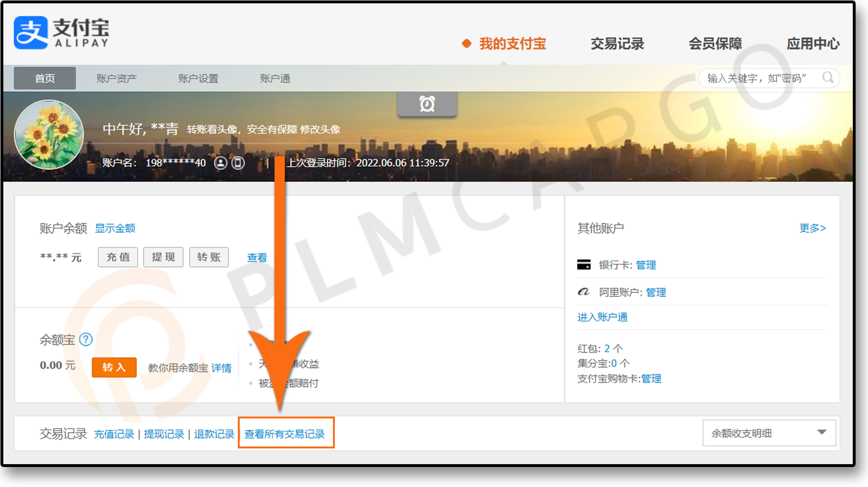868x487 pixels.
Task: Open 交易记录 in top navigation
Action: click(x=617, y=44)
